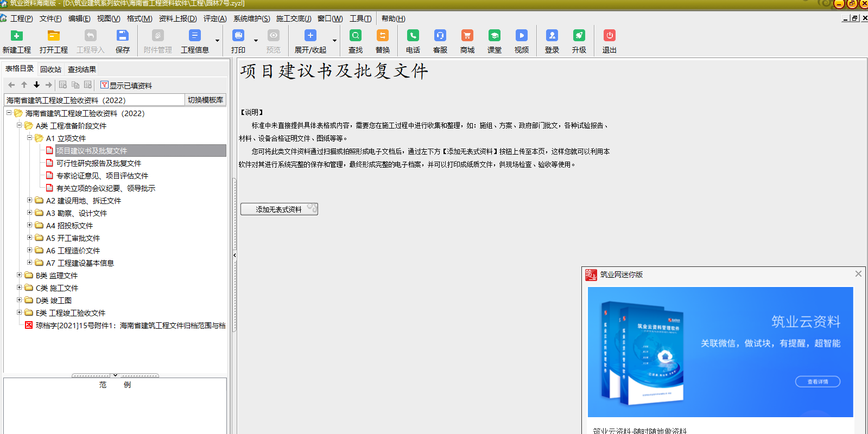Expand the A2 建设用地、拆迁文件 folder
The image size is (868, 434).
pos(30,200)
